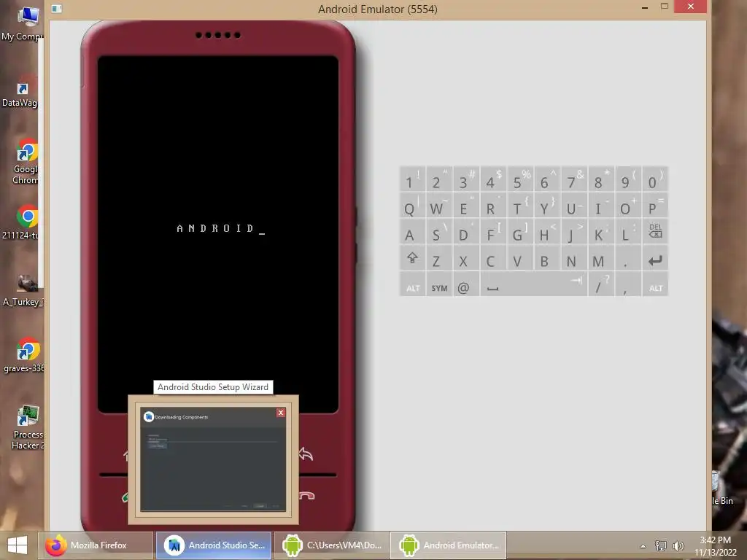Tap the X key on emulator keyboard
The height and width of the screenshot is (560, 747).
tap(466, 258)
